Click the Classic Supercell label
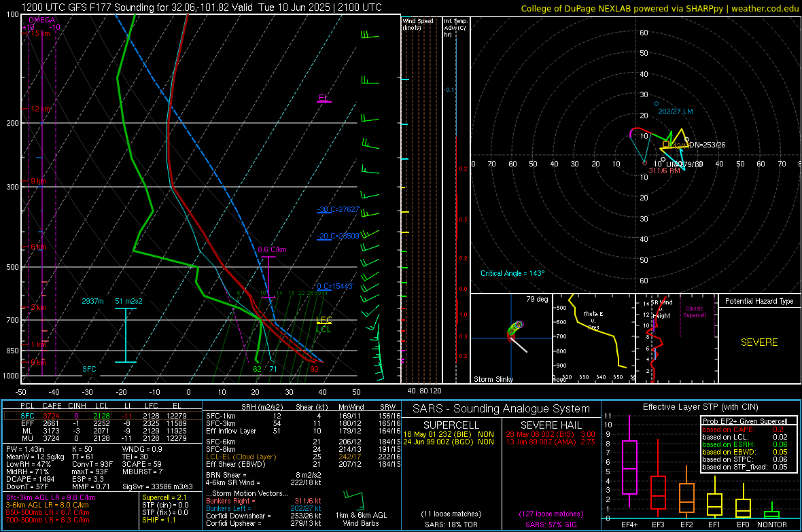Screen dimensions: 802x532 (x=694, y=312)
